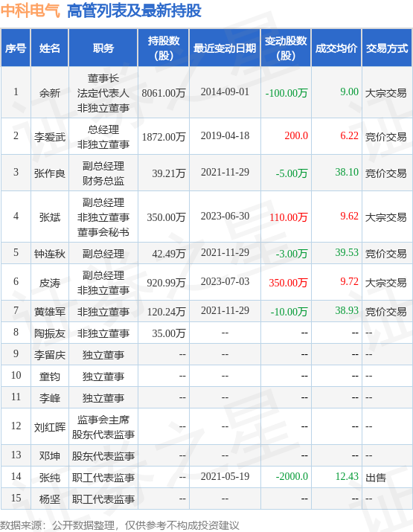This screenshot has height=532, width=413.
Task: Select the name 刘红晖
Action: 50,427
